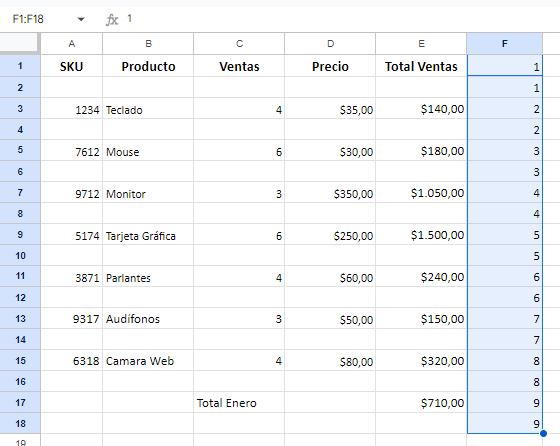Select price cell $35,00
This screenshot has height=446, width=560.
point(330,109)
